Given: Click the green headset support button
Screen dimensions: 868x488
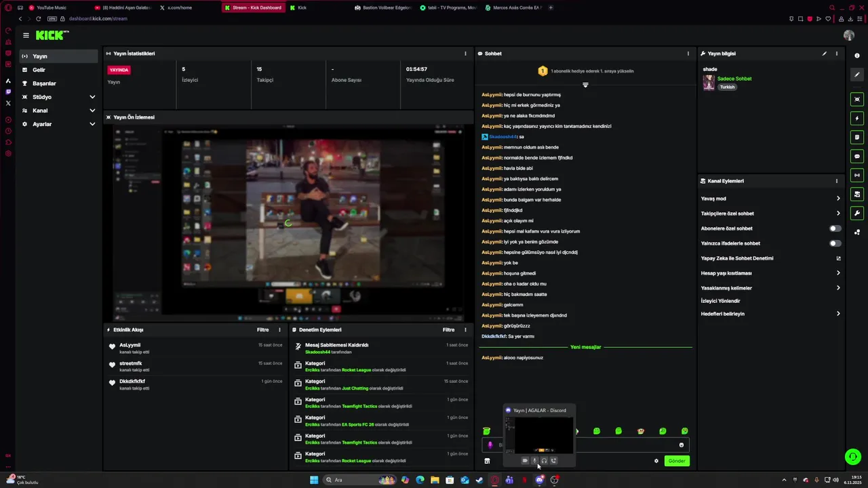Looking at the screenshot, I should [x=853, y=457].
